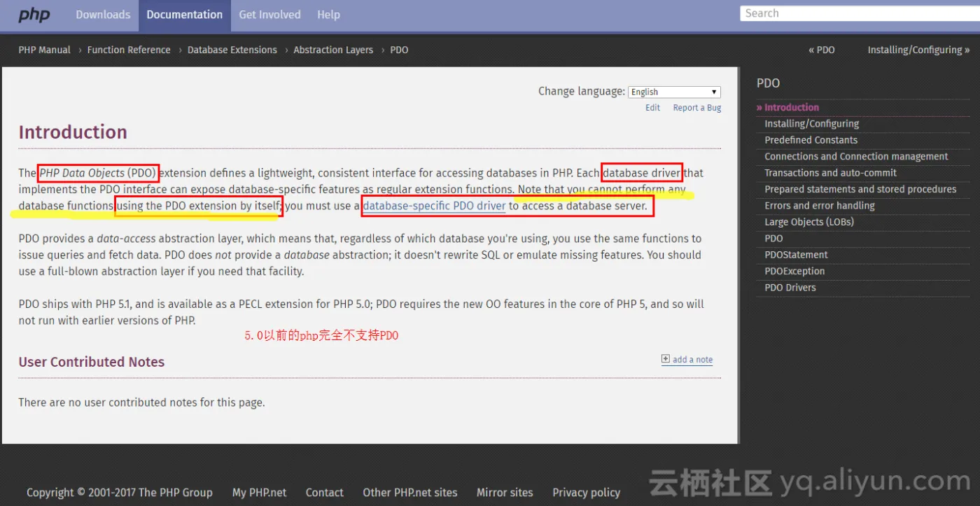Screen dimensions: 980x506
Task: Open PDO Drivers in the sidebar
Action: [x=790, y=288]
